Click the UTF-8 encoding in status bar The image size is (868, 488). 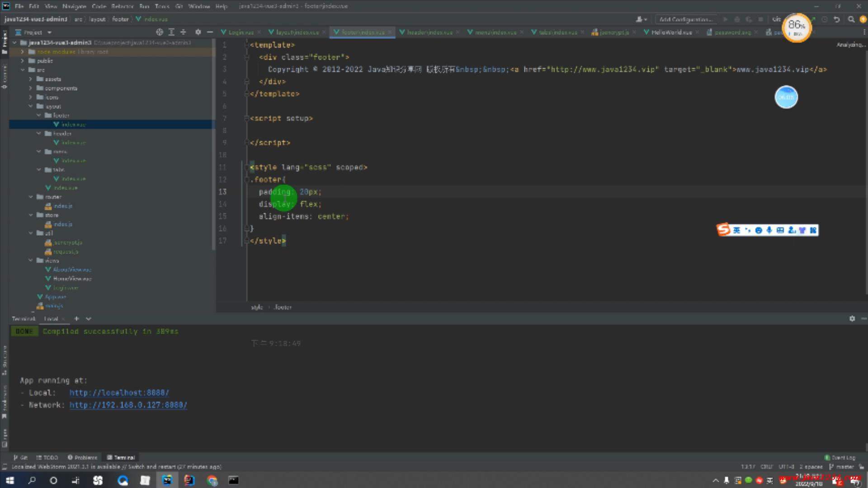coord(787,467)
